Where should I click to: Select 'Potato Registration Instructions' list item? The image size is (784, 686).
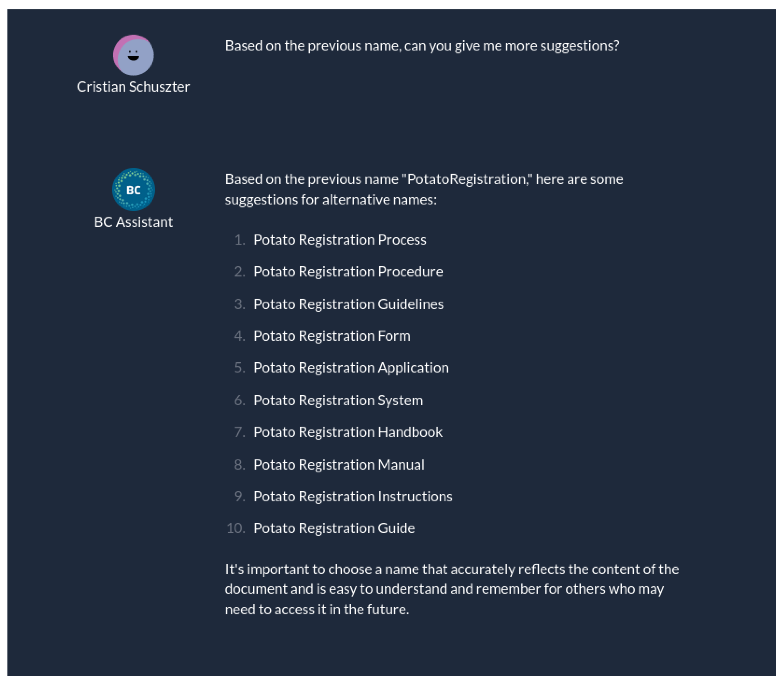click(353, 496)
